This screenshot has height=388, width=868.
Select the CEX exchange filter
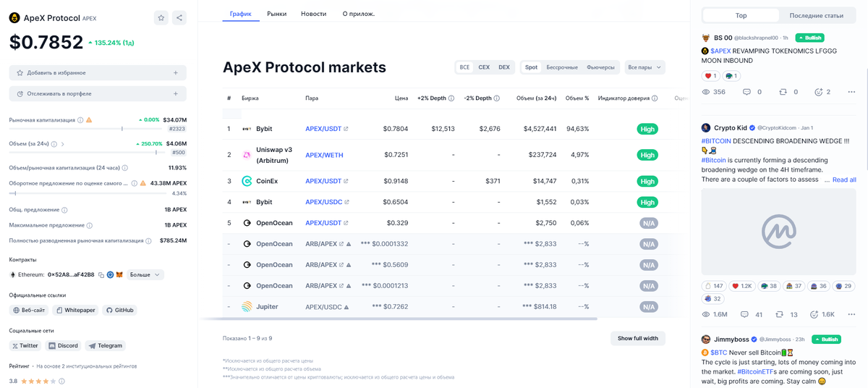tap(484, 67)
